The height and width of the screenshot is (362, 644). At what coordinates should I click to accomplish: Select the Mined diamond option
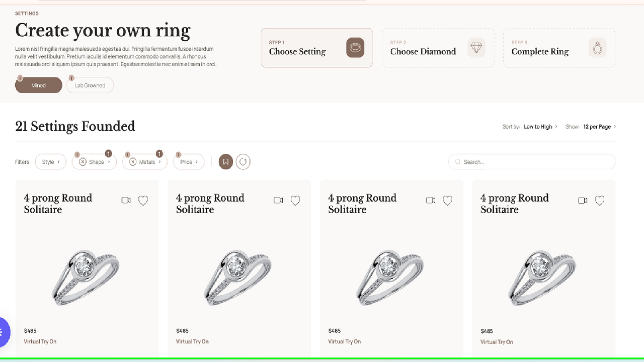[38, 85]
